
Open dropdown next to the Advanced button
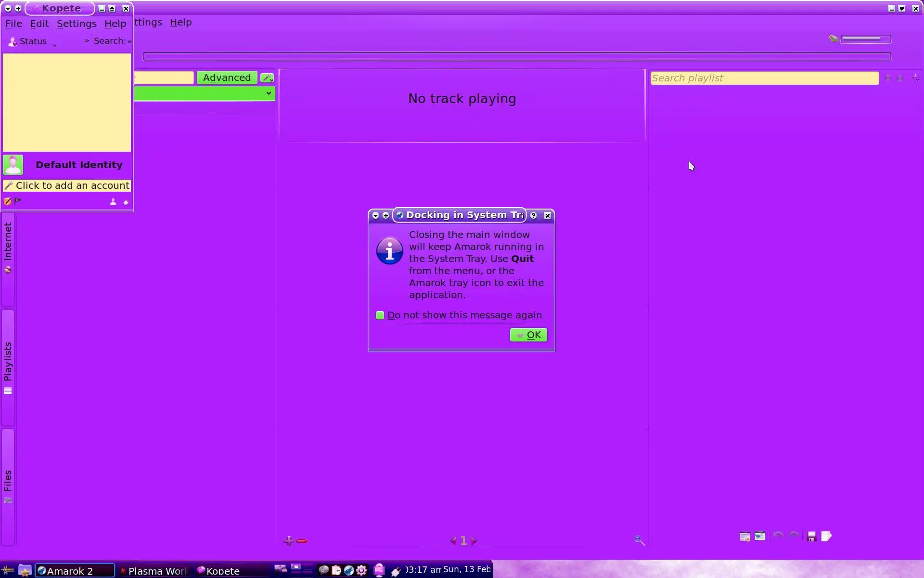pyautogui.click(x=267, y=78)
